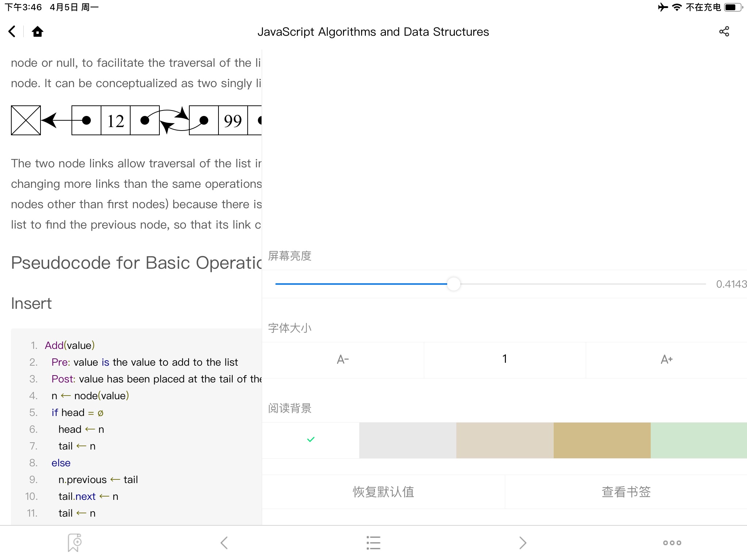Tap the current font size value 1

click(x=505, y=359)
